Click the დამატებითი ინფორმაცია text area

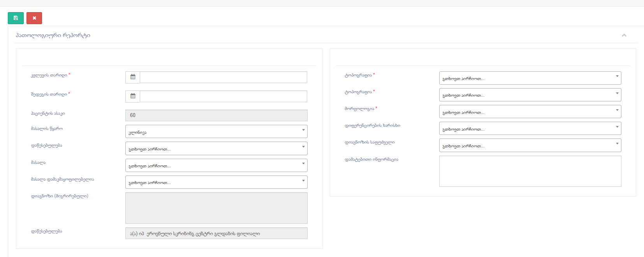tap(530, 171)
